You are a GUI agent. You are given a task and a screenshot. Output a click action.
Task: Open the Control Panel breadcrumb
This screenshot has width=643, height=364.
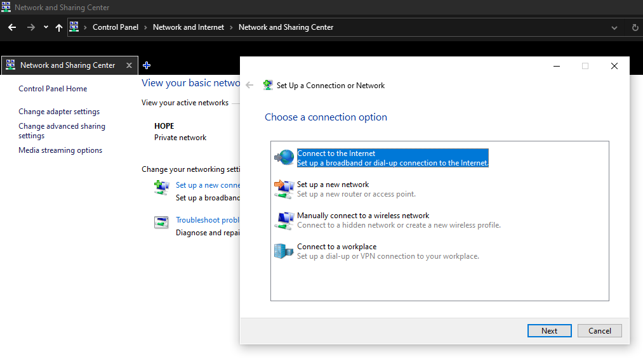coord(116,27)
